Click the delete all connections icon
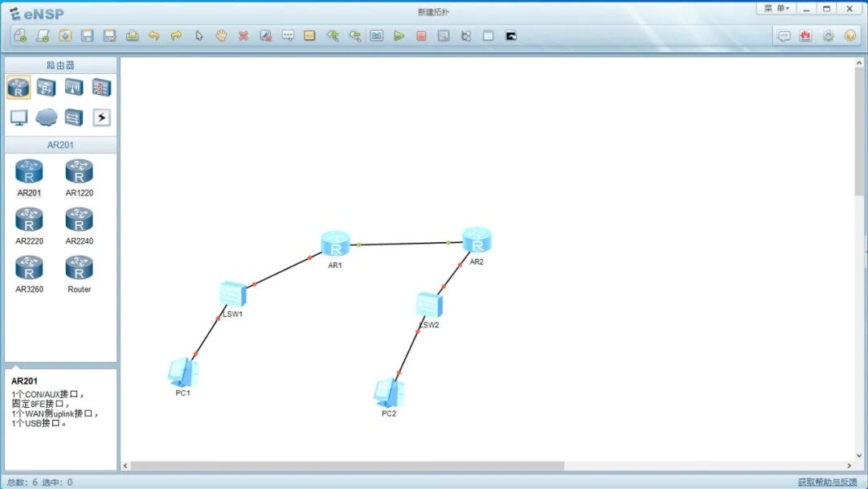Image resolution: width=868 pixels, height=489 pixels. (x=266, y=36)
